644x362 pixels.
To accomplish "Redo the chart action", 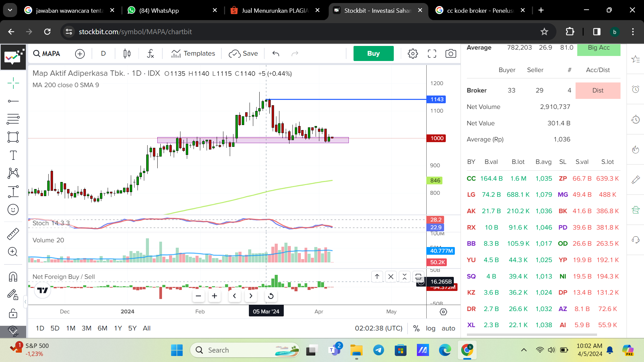I will click(295, 54).
